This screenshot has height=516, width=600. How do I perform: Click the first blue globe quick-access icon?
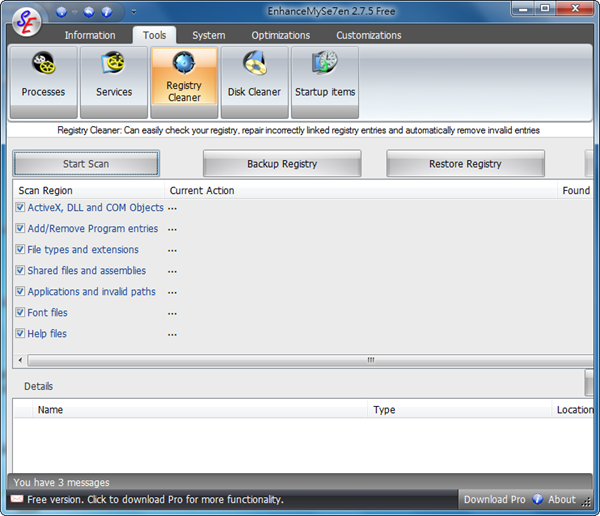pos(61,12)
